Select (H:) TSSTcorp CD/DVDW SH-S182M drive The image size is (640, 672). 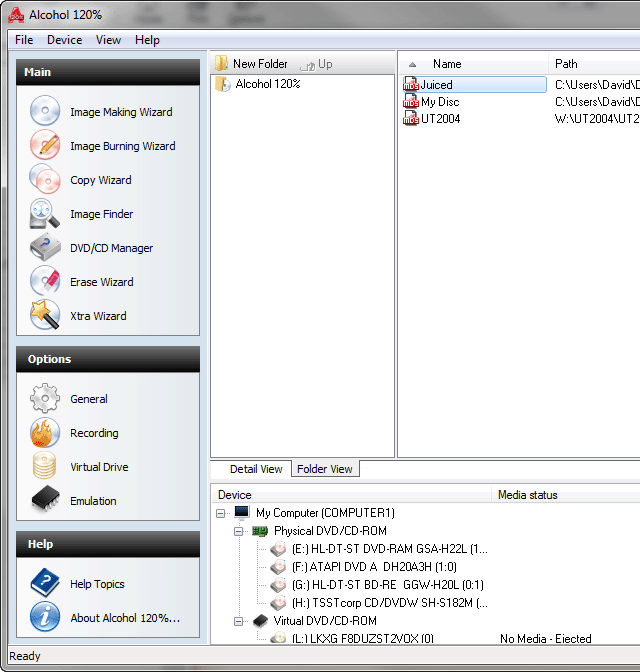click(x=390, y=603)
